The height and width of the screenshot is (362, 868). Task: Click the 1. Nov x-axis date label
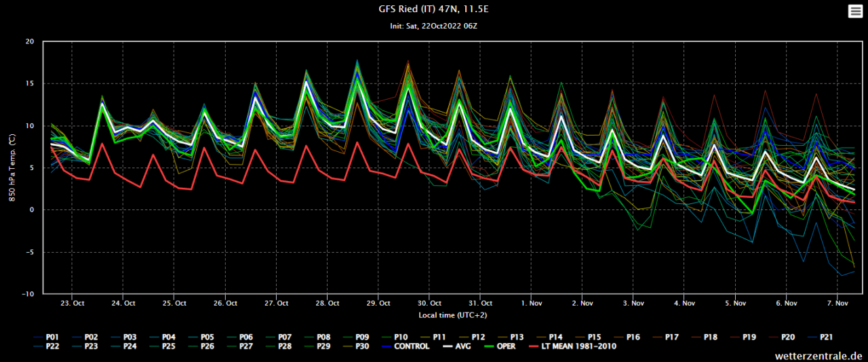click(x=531, y=303)
